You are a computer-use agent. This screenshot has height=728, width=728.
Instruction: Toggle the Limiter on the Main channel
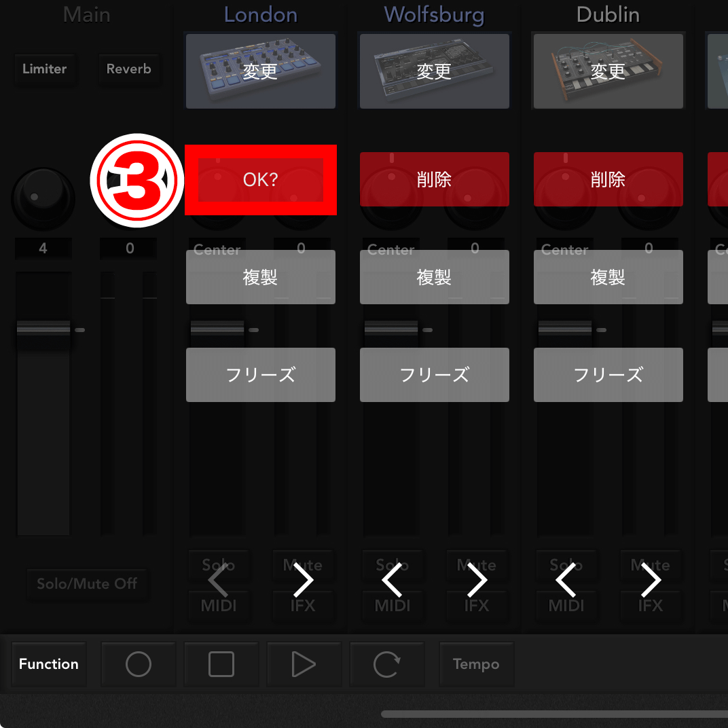point(45,69)
